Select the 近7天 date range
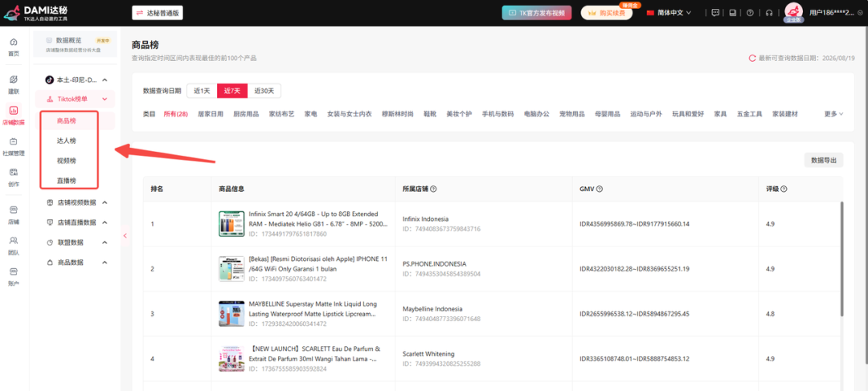The image size is (868, 391). [x=232, y=91]
